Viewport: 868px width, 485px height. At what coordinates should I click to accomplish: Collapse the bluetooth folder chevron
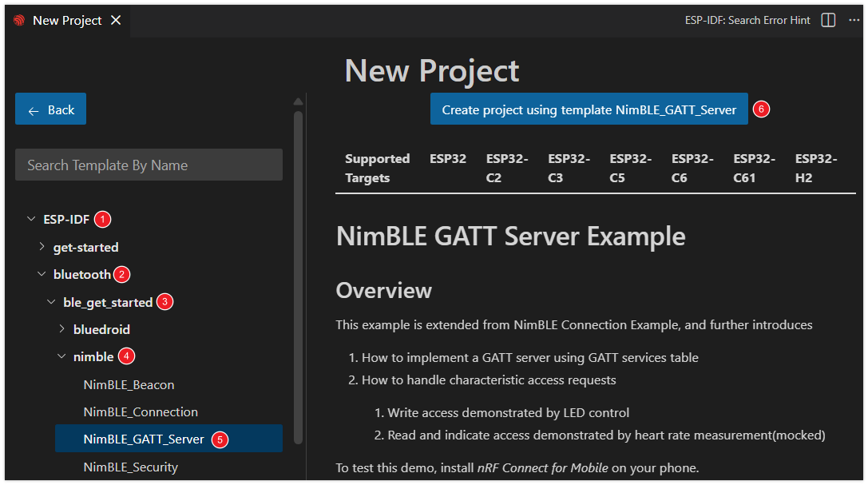(42, 274)
